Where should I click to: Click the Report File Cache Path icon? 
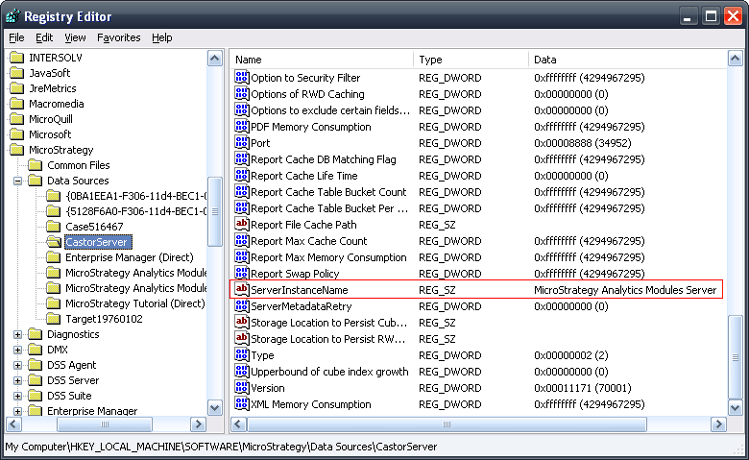(x=241, y=224)
